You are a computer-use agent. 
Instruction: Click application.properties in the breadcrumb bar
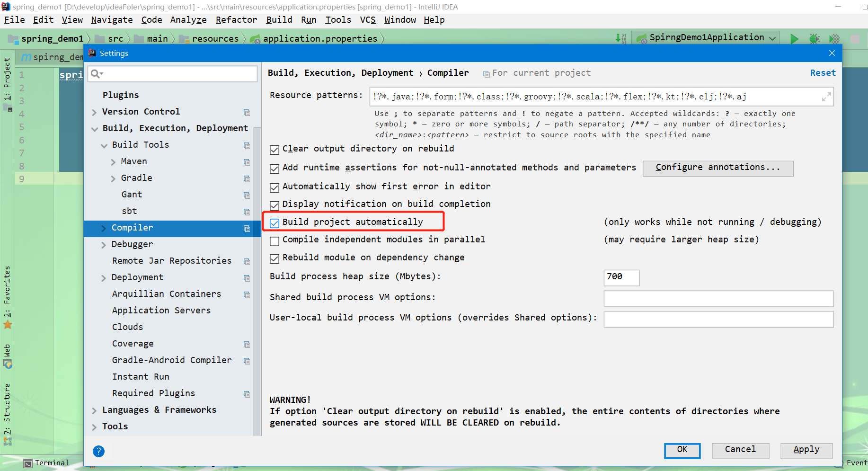[x=320, y=39]
